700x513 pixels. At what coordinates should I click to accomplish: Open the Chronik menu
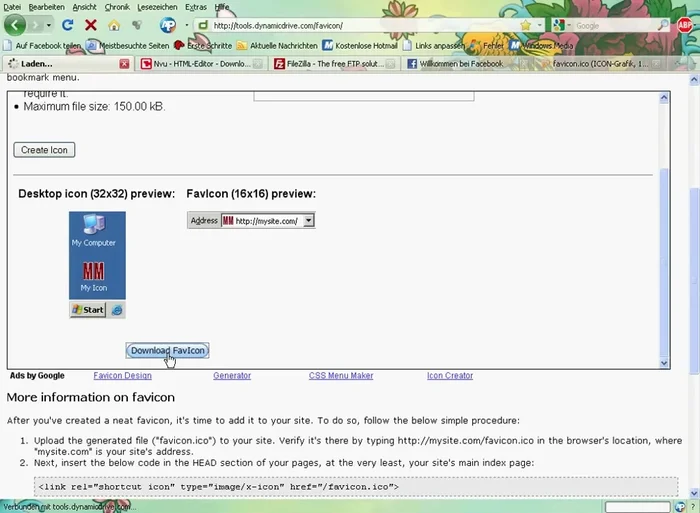tap(117, 7)
